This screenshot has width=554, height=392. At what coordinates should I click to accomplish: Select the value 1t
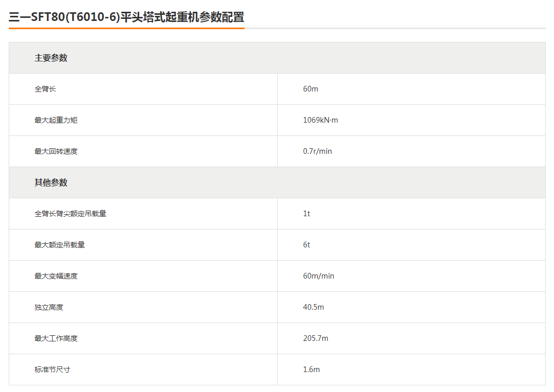click(x=306, y=214)
